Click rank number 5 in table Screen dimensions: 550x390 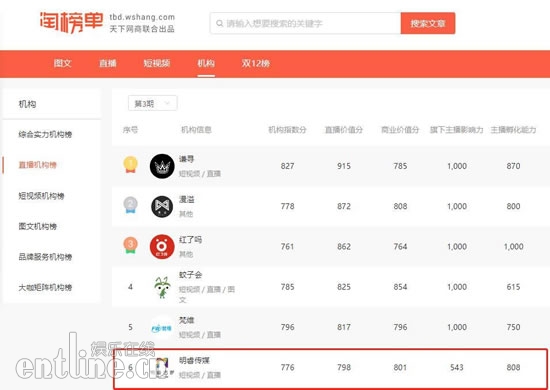click(130, 328)
